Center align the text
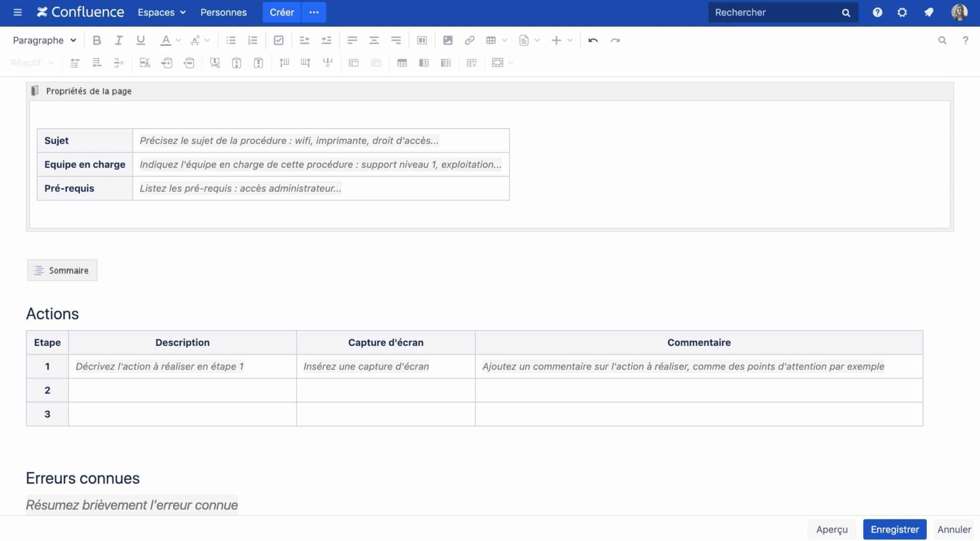The width and height of the screenshot is (980, 541). pyautogui.click(x=374, y=40)
